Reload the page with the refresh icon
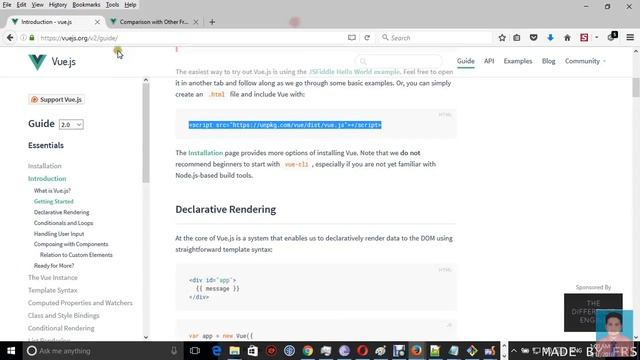The height and width of the screenshot is (360, 640). click(x=367, y=38)
